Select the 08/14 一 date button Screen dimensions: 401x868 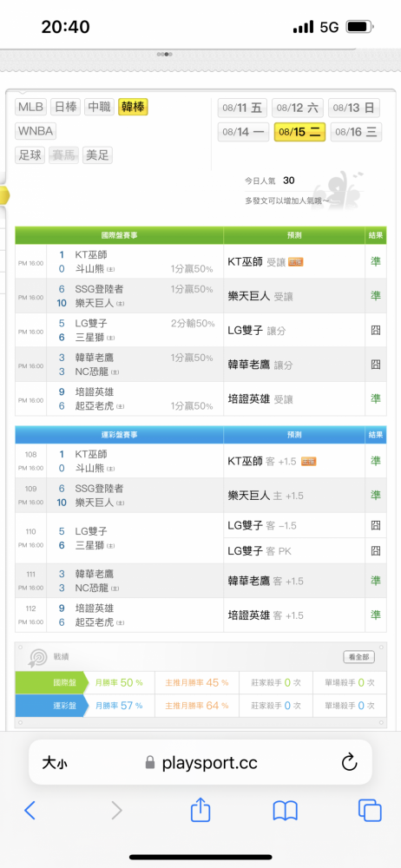click(243, 132)
